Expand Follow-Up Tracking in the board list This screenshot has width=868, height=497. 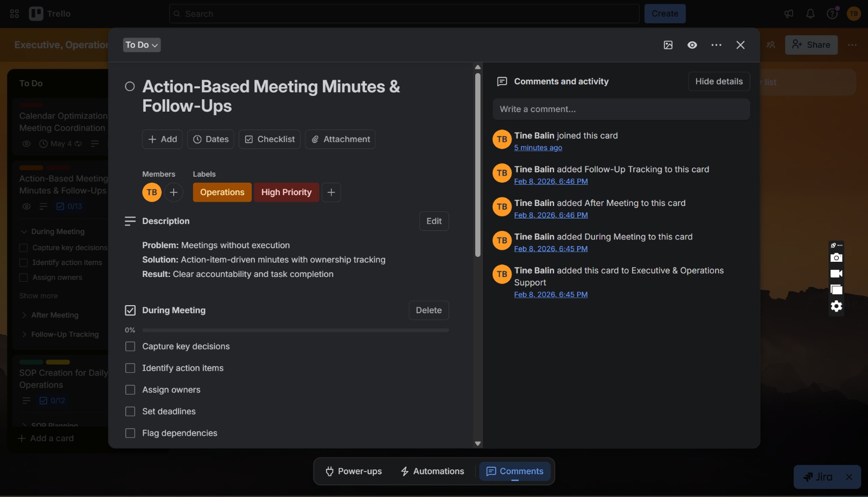pos(24,334)
